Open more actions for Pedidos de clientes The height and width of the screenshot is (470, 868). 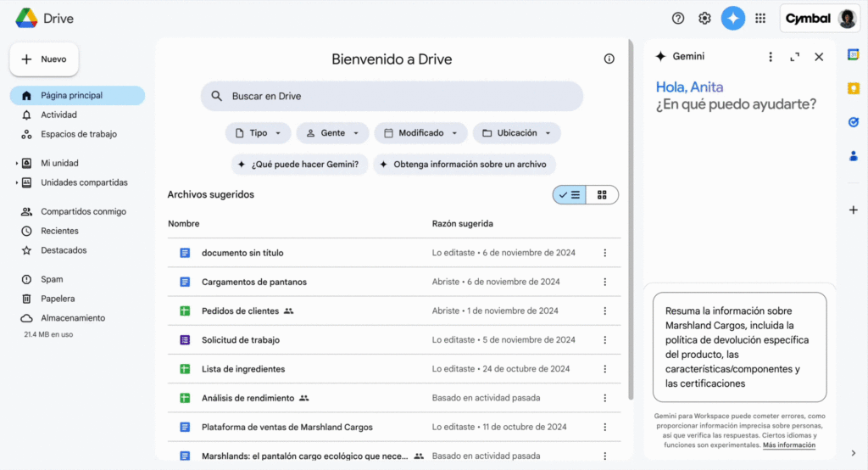point(604,311)
